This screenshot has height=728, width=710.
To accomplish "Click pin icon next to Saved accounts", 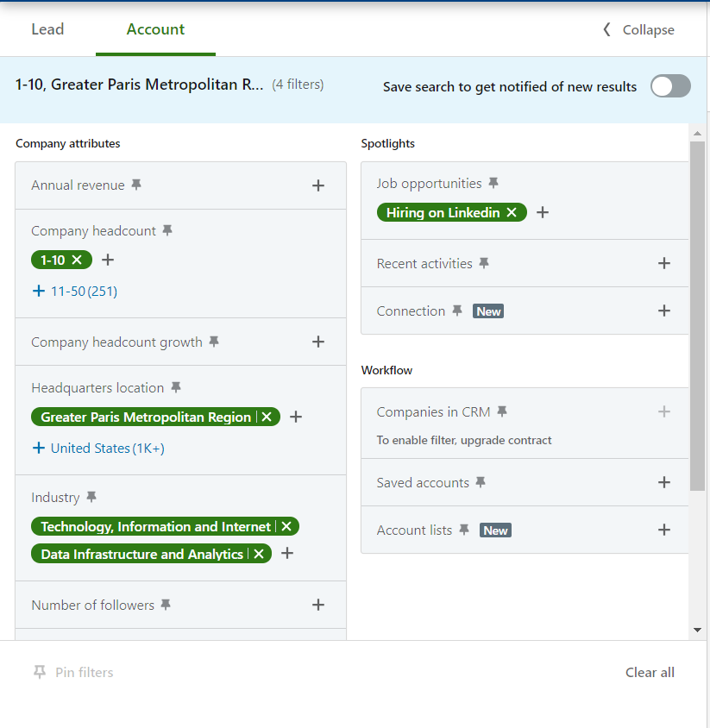I will (x=481, y=482).
